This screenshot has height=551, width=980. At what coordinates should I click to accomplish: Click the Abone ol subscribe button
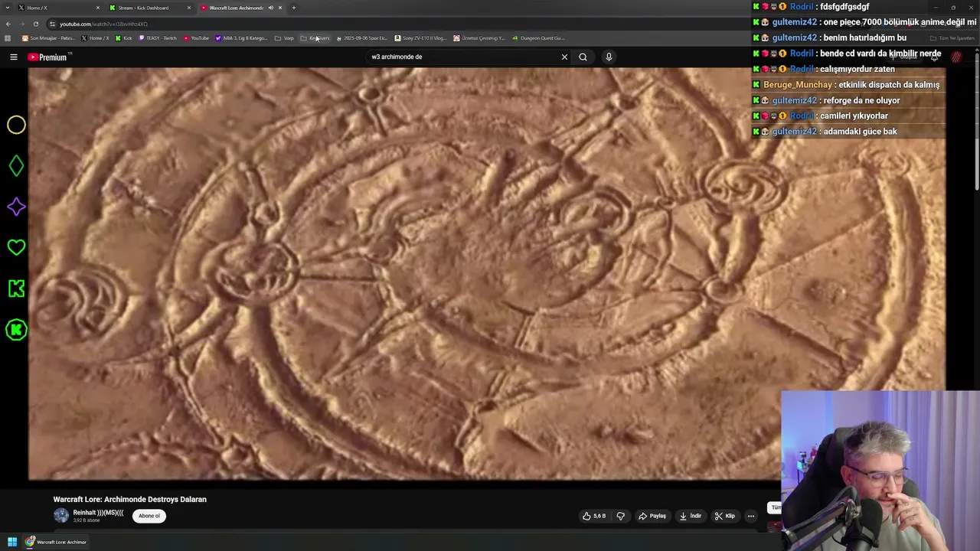click(x=149, y=516)
